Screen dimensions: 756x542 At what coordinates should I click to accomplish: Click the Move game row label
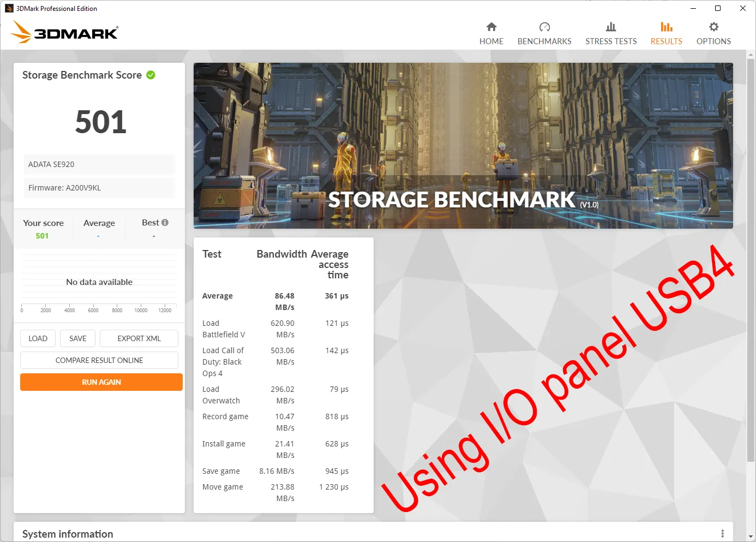click(223, 487)
